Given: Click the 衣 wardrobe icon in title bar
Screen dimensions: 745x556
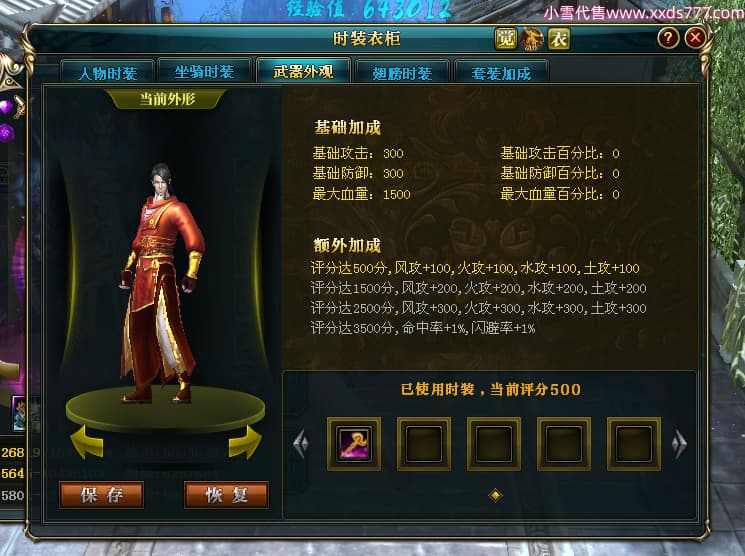Looking at the screenshot, I should (559, 38).
